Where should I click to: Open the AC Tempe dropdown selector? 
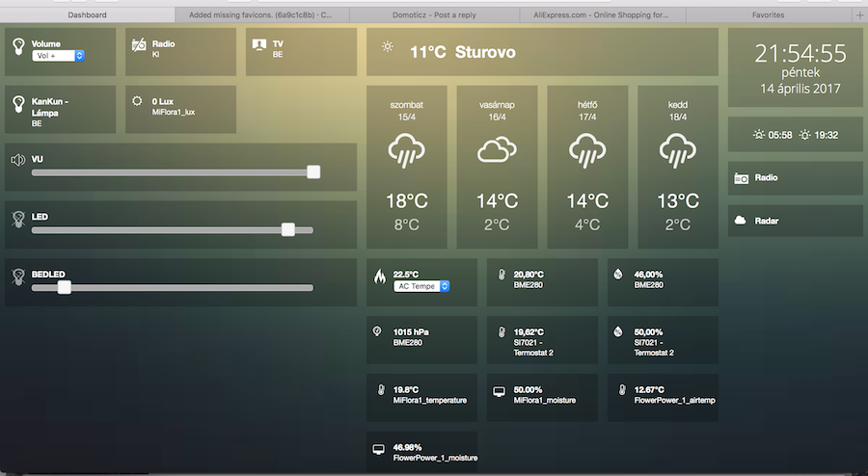click(x=422, y=286)
